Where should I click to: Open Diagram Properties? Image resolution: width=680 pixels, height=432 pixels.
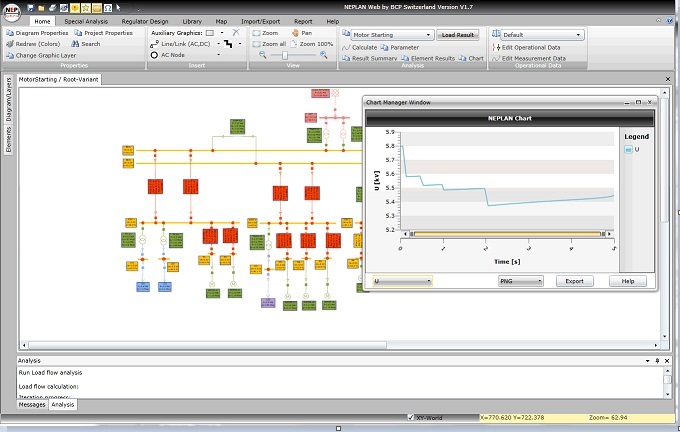click(x=37, y=33)
